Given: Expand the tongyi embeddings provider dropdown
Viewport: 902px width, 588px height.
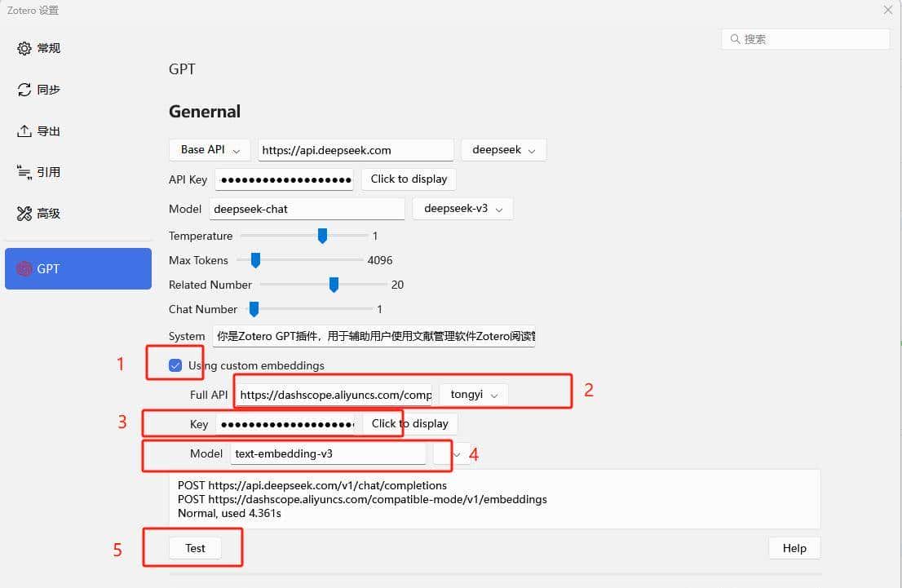Looking at the screenshot, I should coord(473,395).
